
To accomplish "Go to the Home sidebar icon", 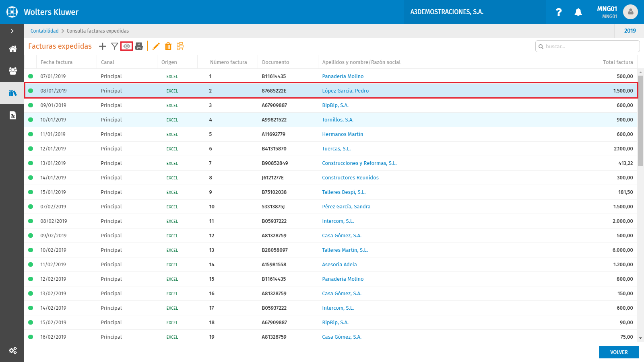I will 13,49.
